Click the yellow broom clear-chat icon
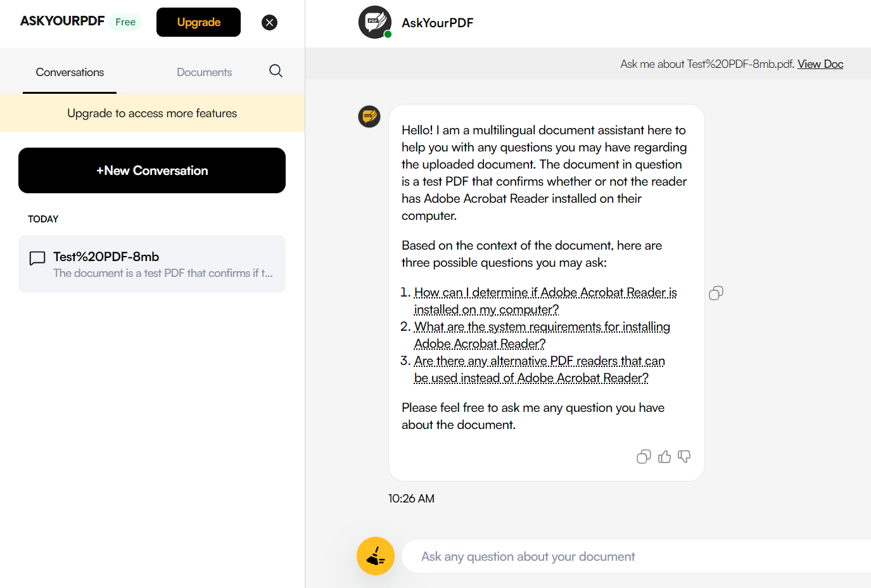 [376, 556]
